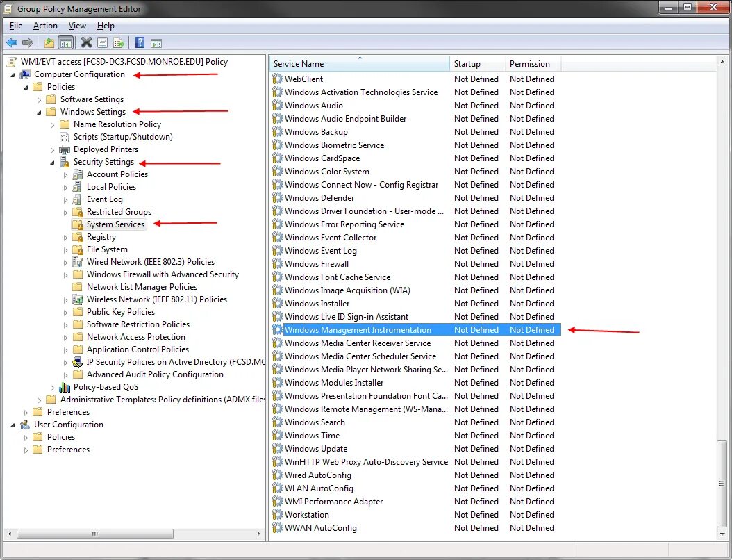Viewport: 732px width, 560px height.
Task: Collapse the Computer Configuration tree node
Action: 13,75
